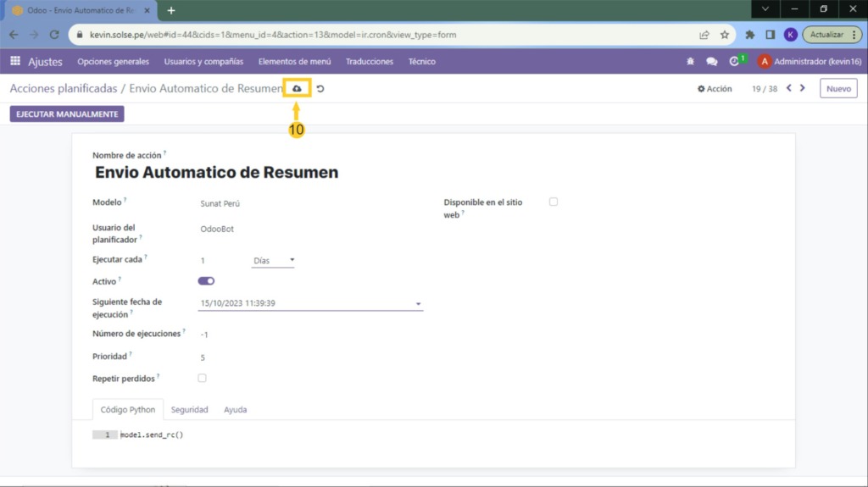Click the cloud save record icon
Viewport: 868px width, 487px height.
tap(297, 88)
